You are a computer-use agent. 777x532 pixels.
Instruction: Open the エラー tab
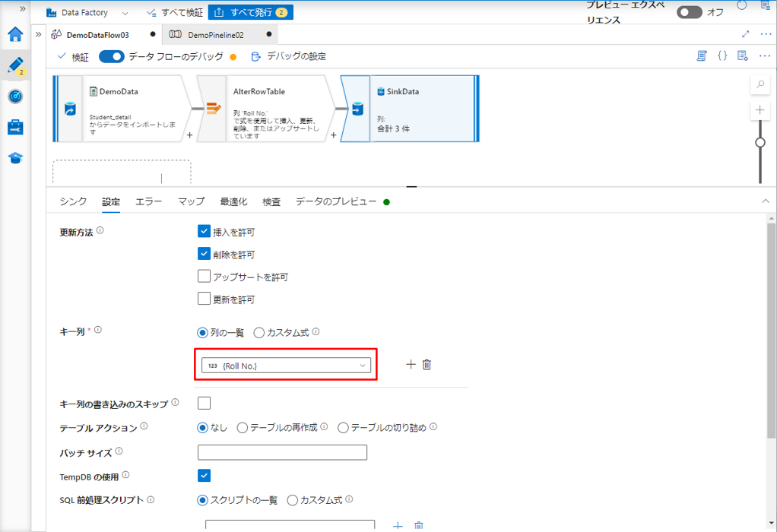[x=149, y=201]
